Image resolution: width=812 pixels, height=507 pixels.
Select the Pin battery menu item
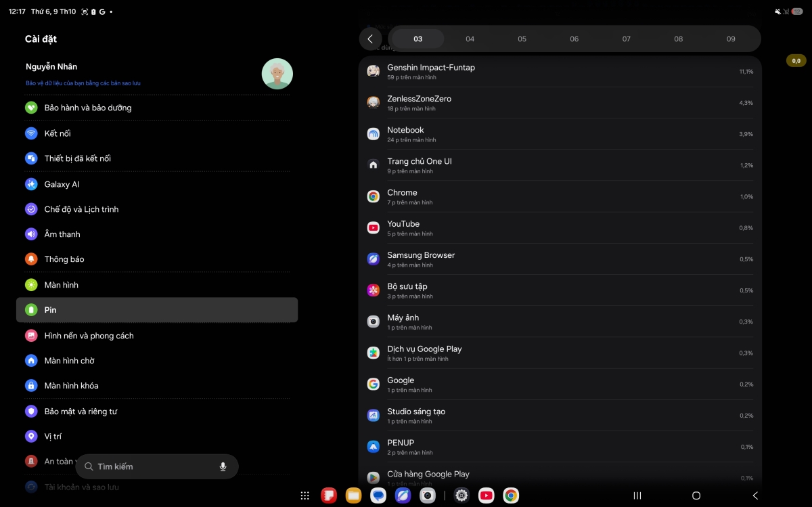(157, 310)
